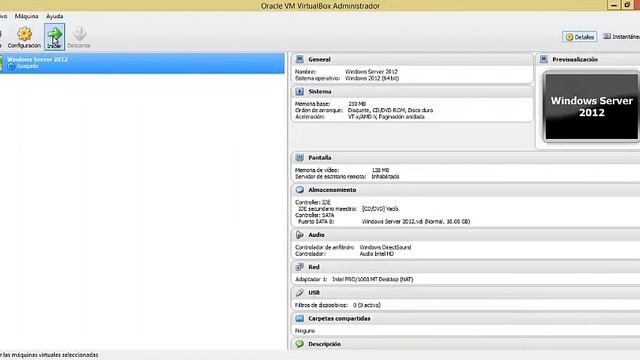Screen dimensions: 640x360
Task: Click the Memoria base value
Action: tap(357, 104)
